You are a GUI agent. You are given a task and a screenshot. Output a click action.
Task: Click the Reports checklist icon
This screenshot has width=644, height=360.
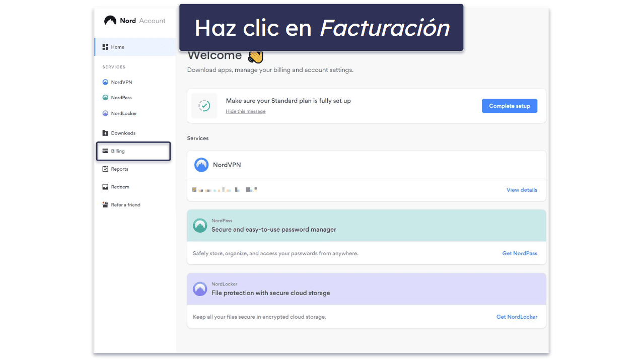(105, 169)
